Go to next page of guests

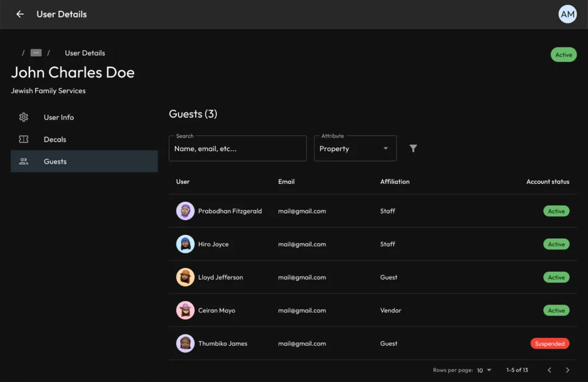[567, 370]
